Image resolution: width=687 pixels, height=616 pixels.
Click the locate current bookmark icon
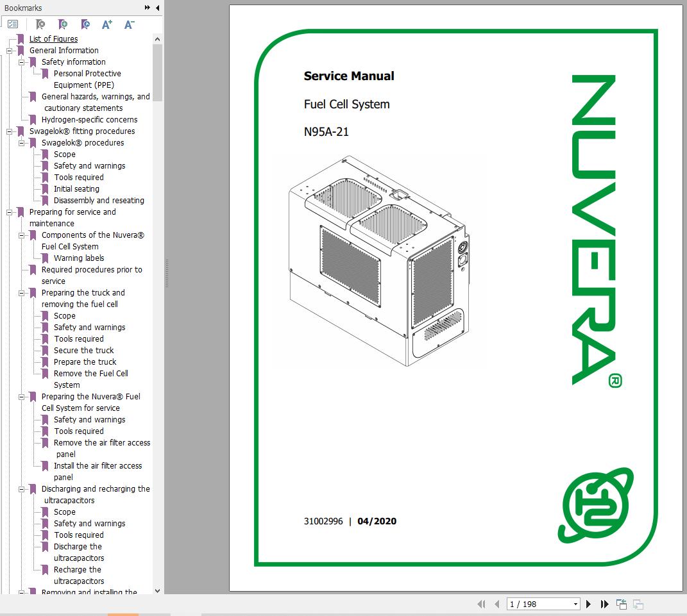[85, 24]
